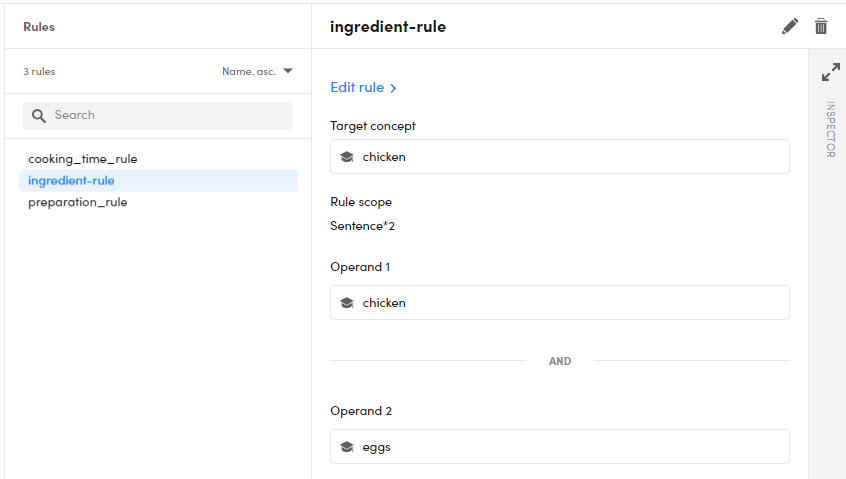The height and width of the screenshot is (479, 846).
Task: Select ingredient-rule in the rules list
Action: (72, 181)
